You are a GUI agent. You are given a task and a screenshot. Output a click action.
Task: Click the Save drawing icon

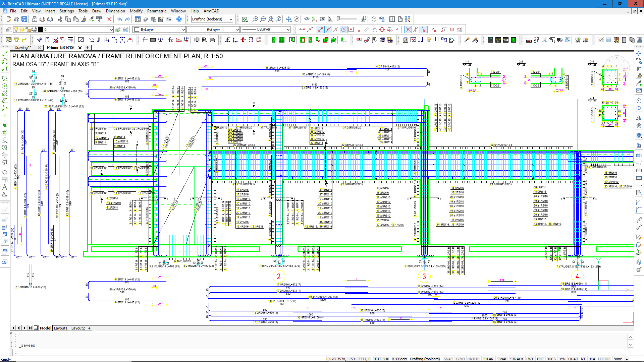click(x=24, y=19)
